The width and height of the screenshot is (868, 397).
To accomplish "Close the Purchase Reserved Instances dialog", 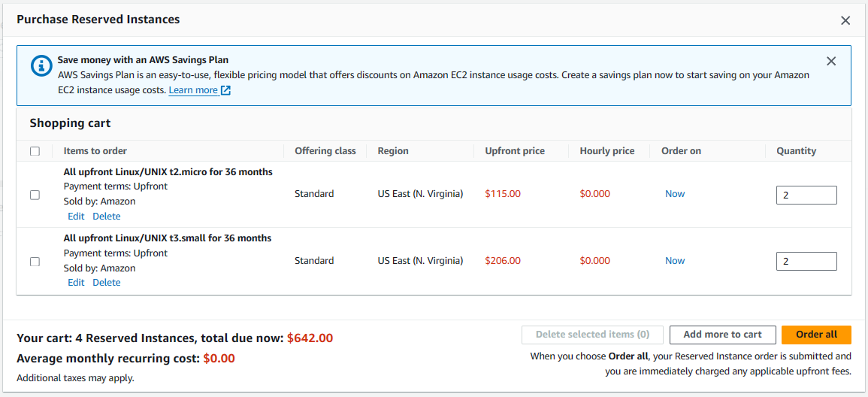I will click(x=845, y=20).
